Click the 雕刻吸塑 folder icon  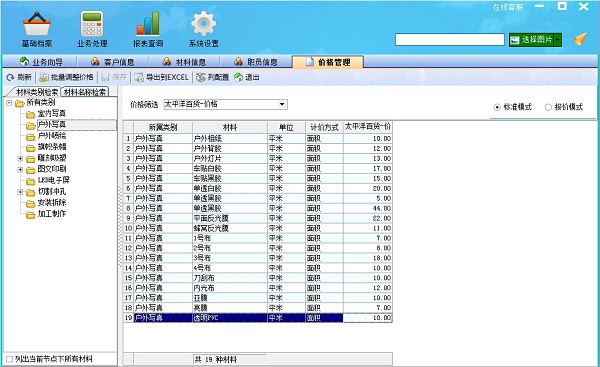tap(31, 159)
